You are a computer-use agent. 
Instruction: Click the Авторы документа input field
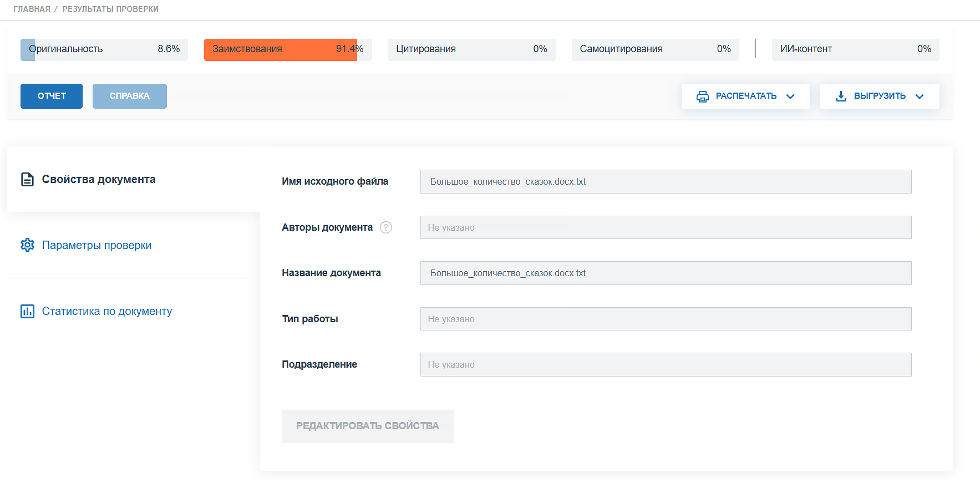[666, 227]
